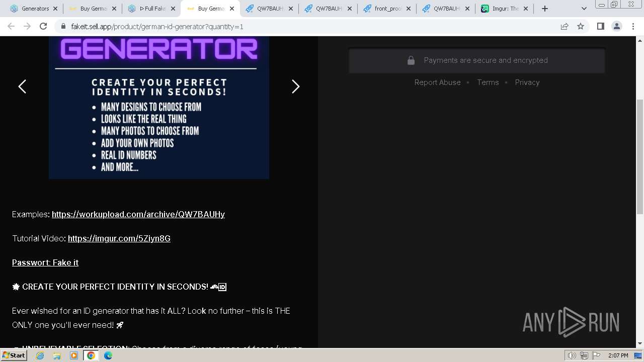644x362 pixels.
Task: Switch to Chrome in the taskbar
Action: click(91, 355)
